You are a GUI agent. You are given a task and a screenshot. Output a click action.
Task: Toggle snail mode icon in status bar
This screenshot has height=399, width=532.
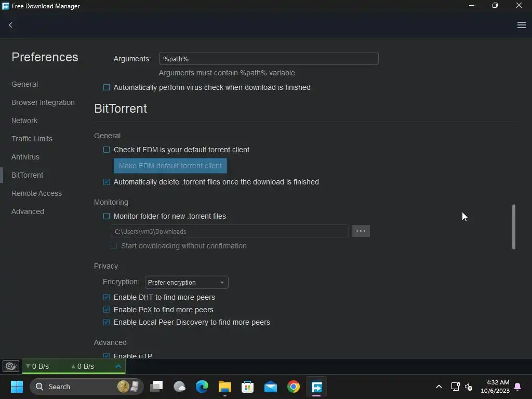pos(10,366)
